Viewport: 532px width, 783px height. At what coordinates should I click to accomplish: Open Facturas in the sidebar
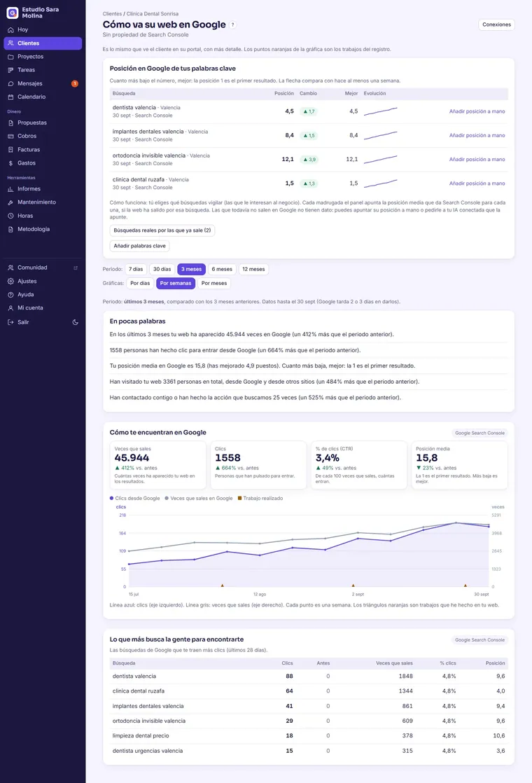[43, 150]
